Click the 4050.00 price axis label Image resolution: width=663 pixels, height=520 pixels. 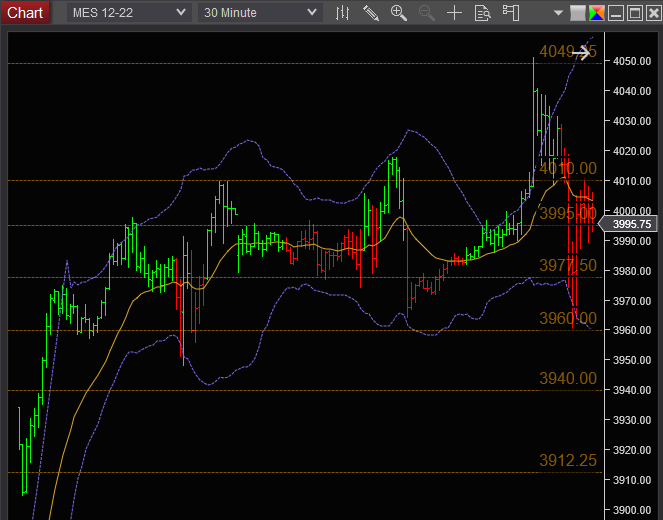(x=632, y=61)
